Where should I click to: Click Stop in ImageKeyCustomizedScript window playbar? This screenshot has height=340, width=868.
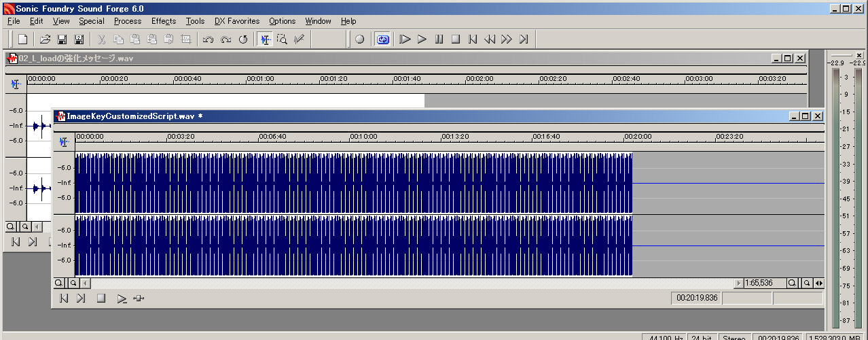pos(101,298)
